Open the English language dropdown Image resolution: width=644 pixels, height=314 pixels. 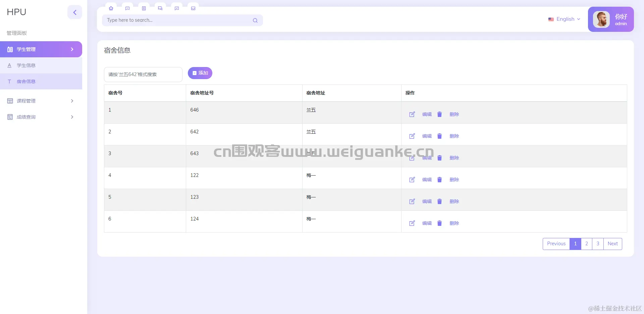[x=564, y=19]
